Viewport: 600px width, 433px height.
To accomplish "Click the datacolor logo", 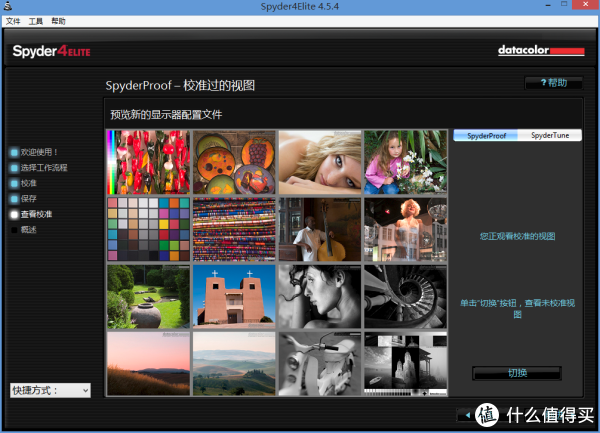I will (541, 50).
